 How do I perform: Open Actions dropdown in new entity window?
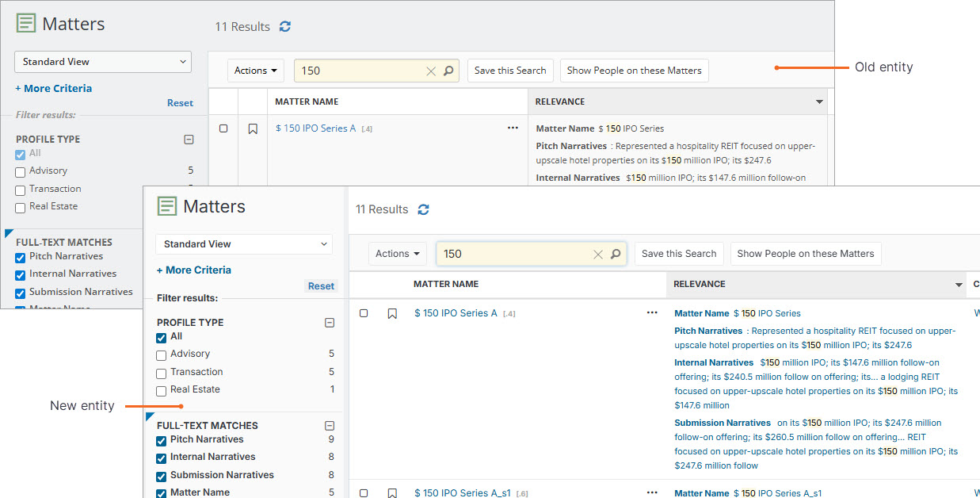[398, 254]
